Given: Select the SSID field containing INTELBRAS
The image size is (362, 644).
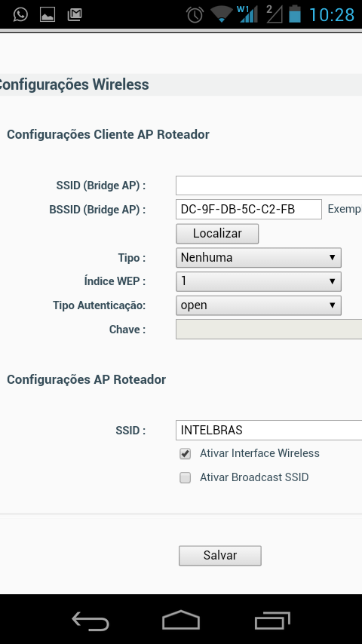Looking at the screenshot, I should tap(268, 430).
